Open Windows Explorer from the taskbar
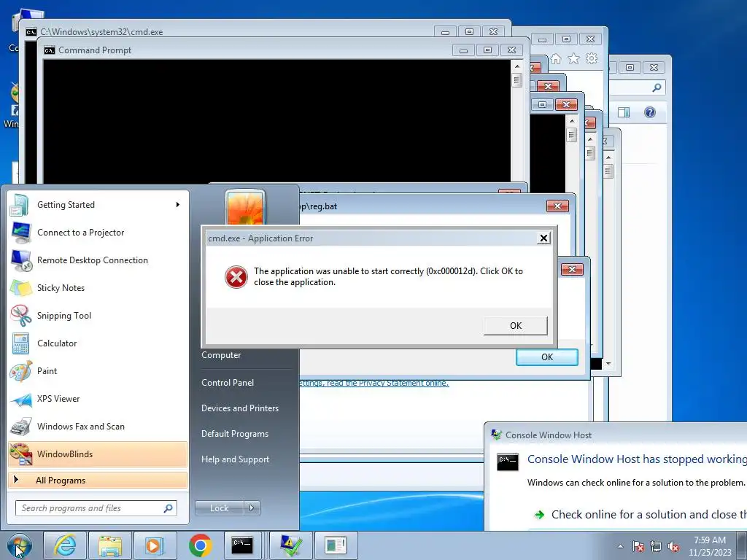Image resolution: width=747 pixels, height=560 pixels. click(110, 545)
